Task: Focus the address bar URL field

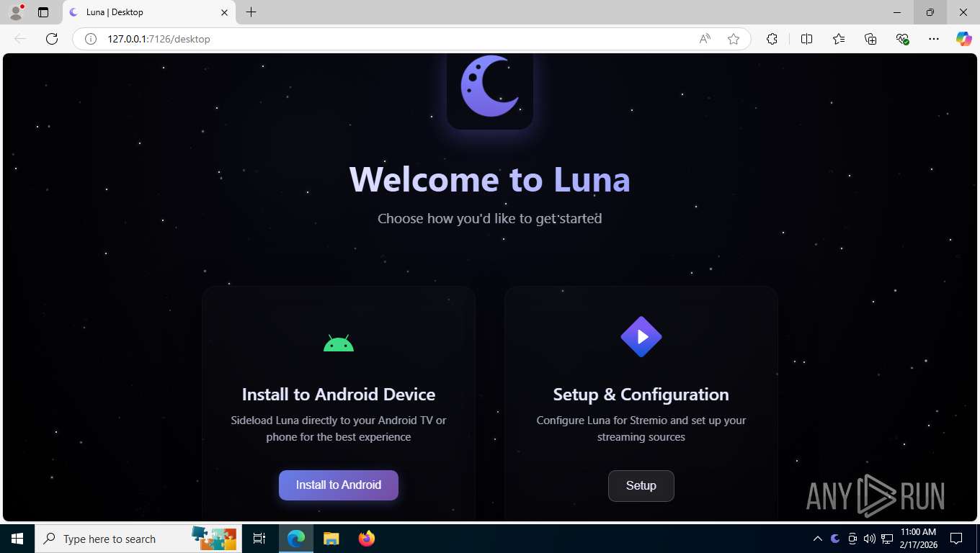Action: point(396,39)
